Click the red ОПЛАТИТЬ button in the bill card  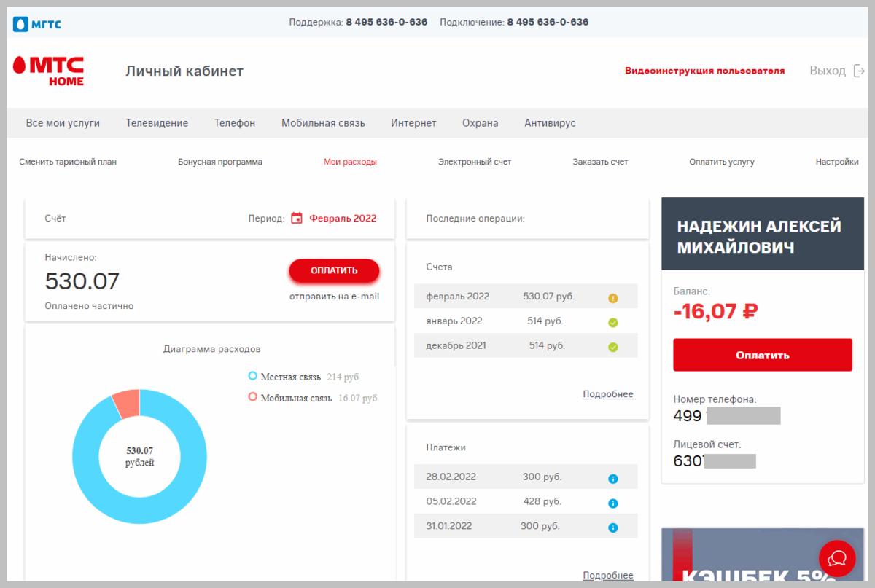point(334,271)
